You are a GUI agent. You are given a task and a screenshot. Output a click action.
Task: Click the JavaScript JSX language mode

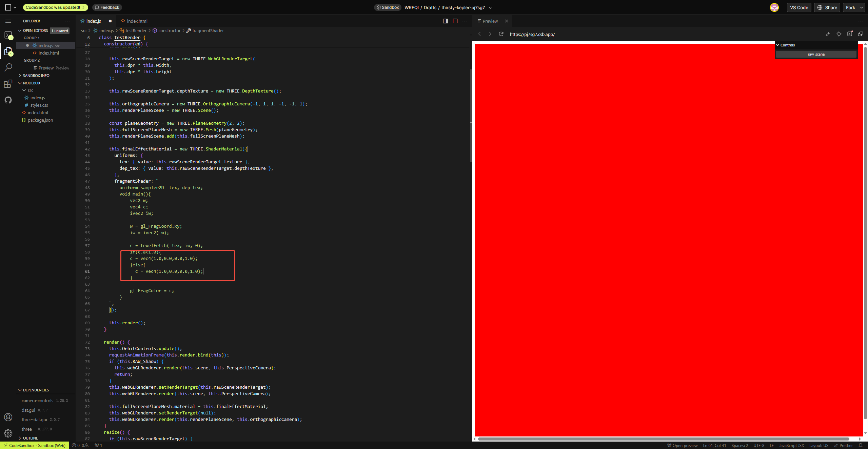click(791, 446)
